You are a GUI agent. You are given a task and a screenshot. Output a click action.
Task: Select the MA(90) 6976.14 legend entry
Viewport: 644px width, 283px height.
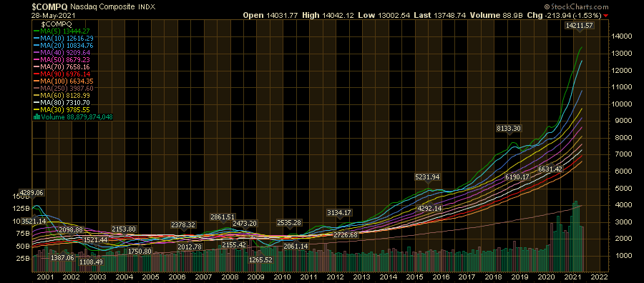(x=62, y=74)
